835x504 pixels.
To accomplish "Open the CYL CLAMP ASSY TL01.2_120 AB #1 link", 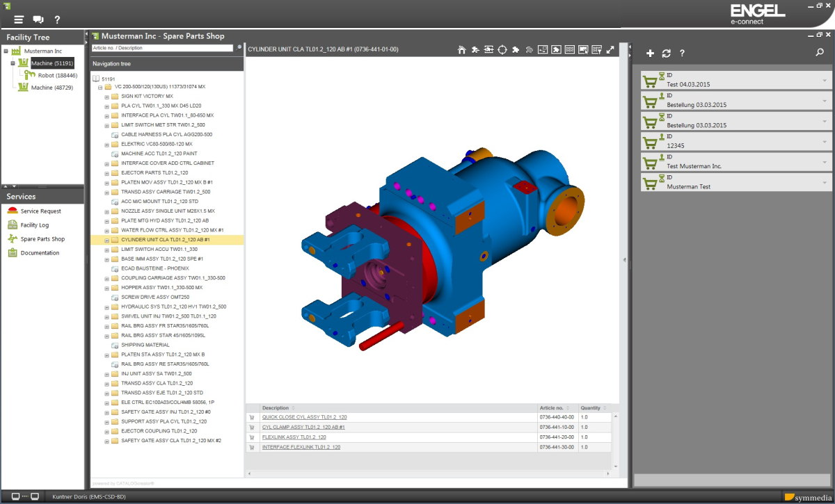I will tap(303, 427).
